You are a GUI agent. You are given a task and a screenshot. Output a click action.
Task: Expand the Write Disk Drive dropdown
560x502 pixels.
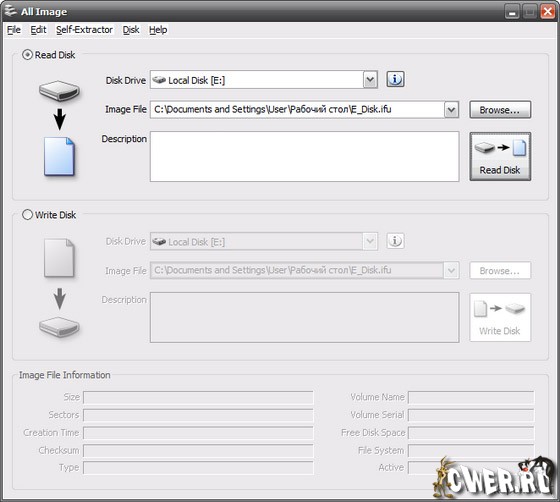point(370,242)
